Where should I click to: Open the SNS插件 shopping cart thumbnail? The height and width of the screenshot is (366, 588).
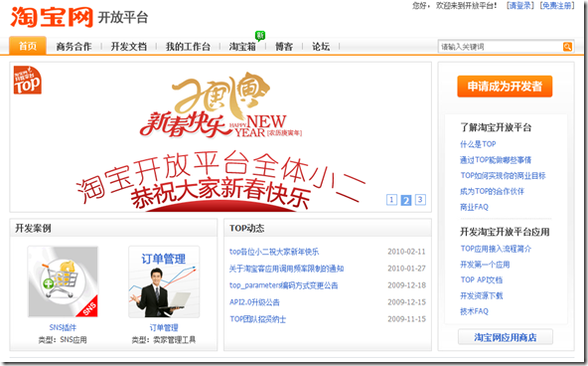tap(63, 281)
